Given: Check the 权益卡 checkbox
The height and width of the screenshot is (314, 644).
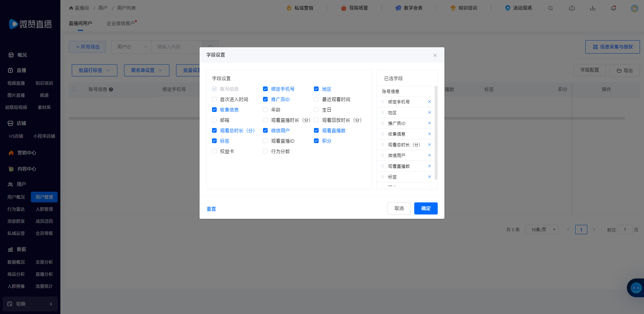Looking at the screenshot, I should tap(214, 151).
